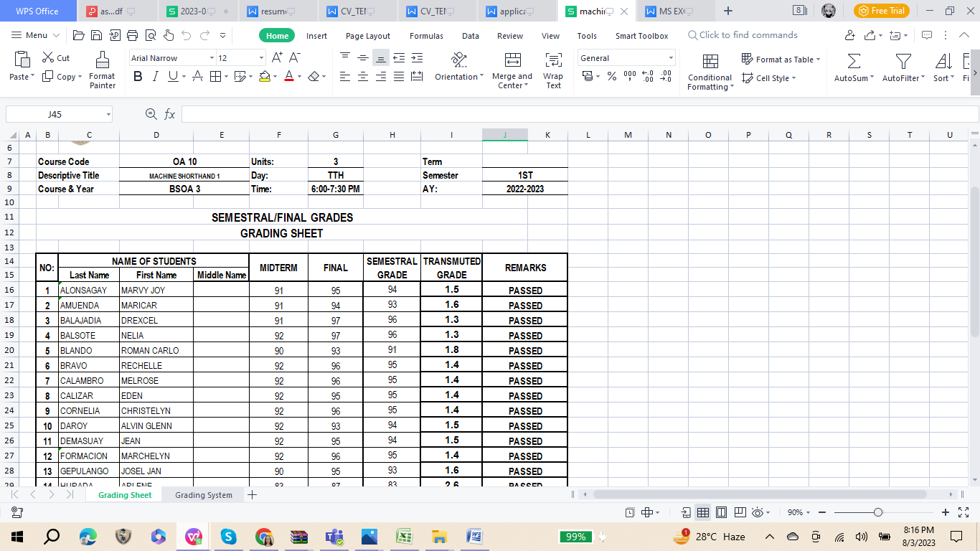Click the Align Top icon
Image resolution: width=980 pixels, height=551 pixels.
345,58
